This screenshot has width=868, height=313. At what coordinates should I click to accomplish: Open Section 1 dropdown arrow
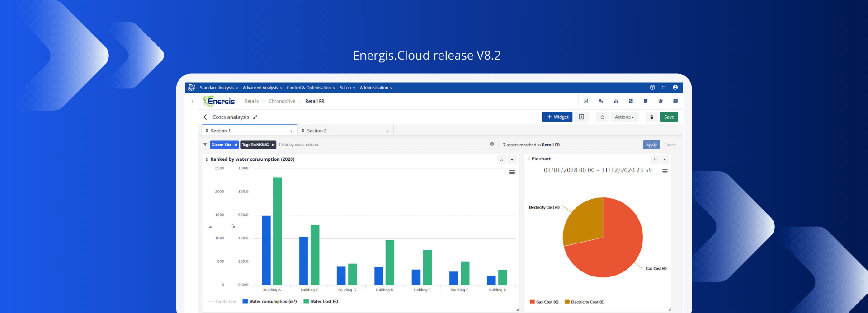[x=291, y=131]
